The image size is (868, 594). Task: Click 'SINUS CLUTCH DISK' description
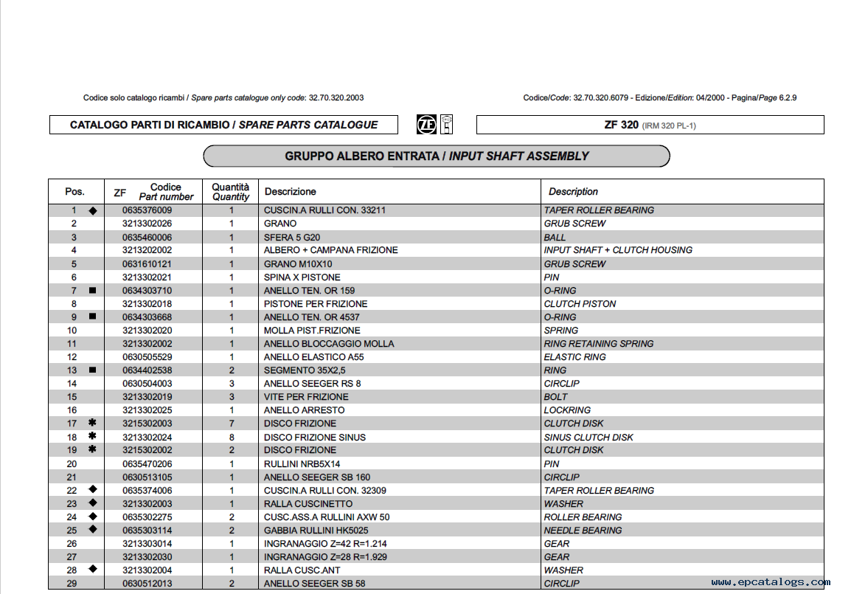click(x=588, y=438)
